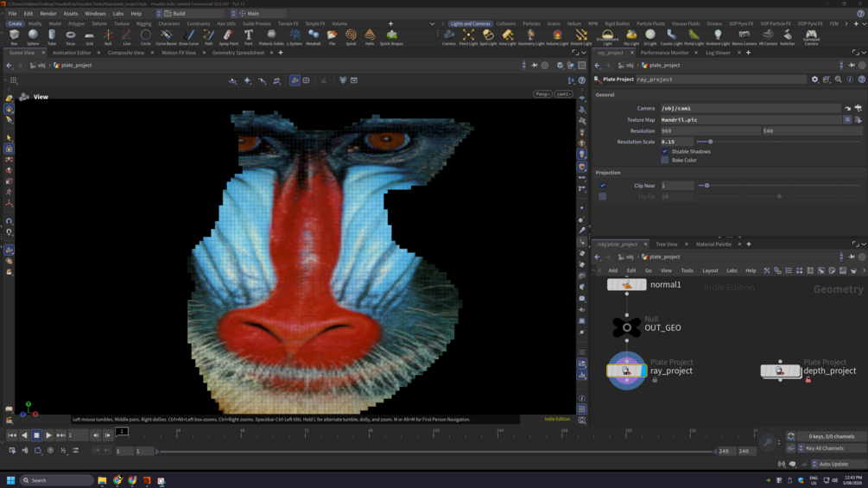Add an Area Light
The height and width of the screenshot is (488, 868).
tap(508, 37)
